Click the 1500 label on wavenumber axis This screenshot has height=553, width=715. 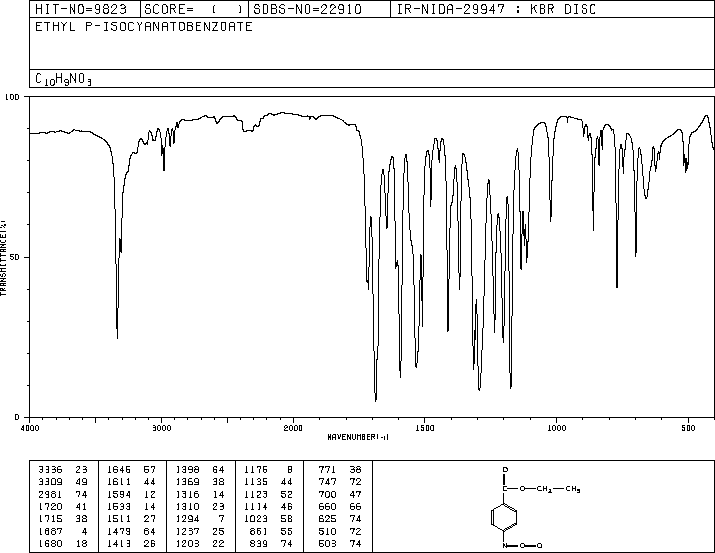point(425,428)
